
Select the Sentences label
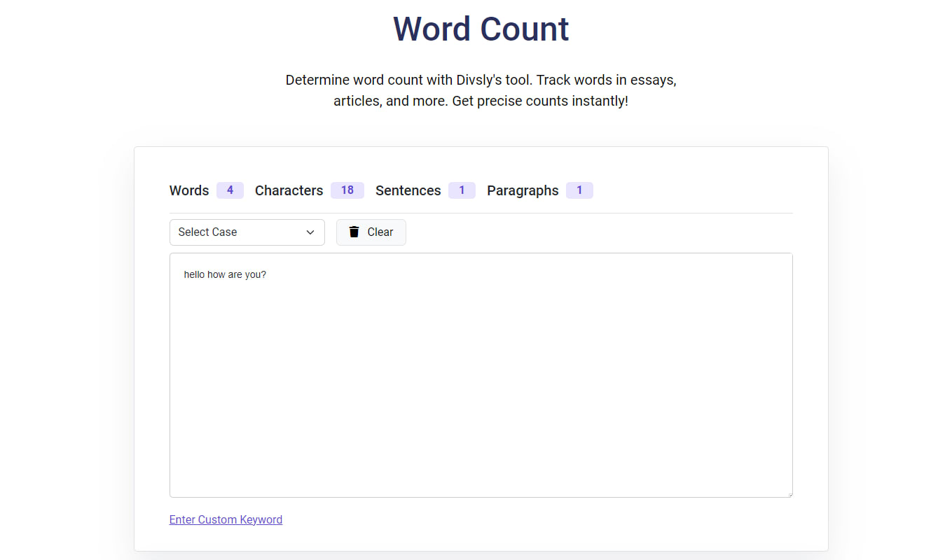pyautogui.click(x=408, y=190)
